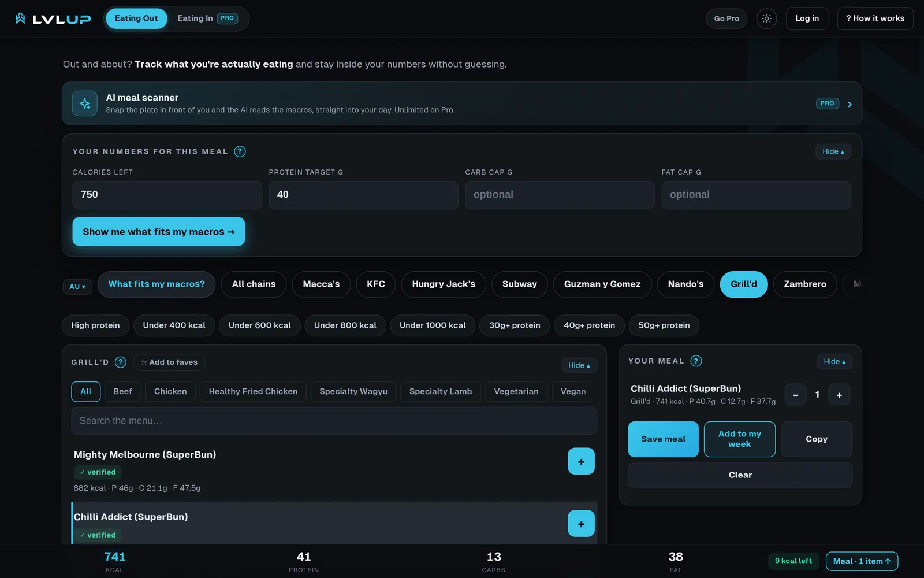Add Mighty Melbourne (SuperBun) with plus button
Screen dimensions: 924x578
tap(581, 461)
